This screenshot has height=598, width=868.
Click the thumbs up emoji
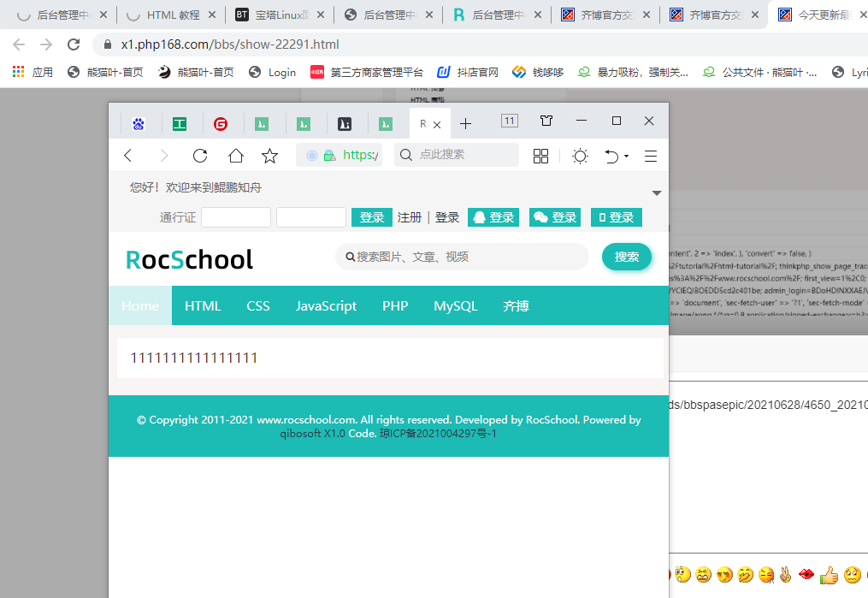pos(828,576)
